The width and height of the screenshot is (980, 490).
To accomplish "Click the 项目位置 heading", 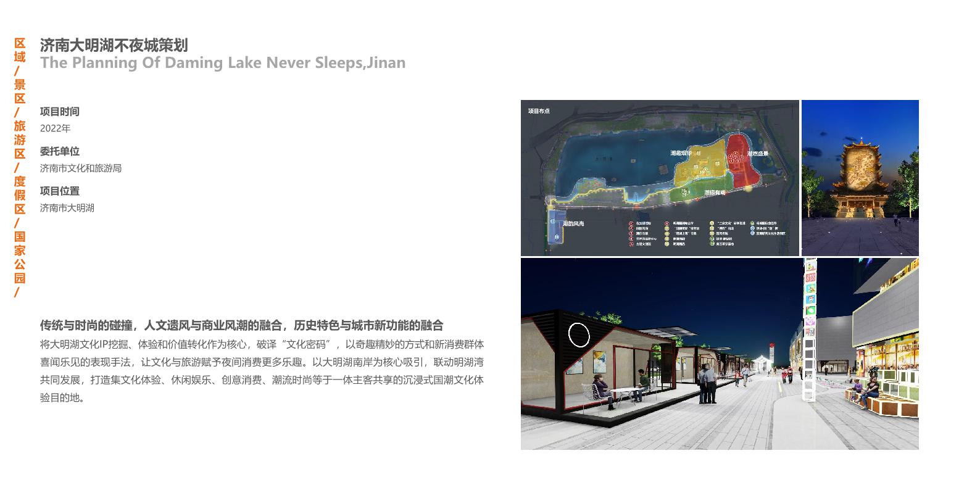I will (x=60, y=191).
